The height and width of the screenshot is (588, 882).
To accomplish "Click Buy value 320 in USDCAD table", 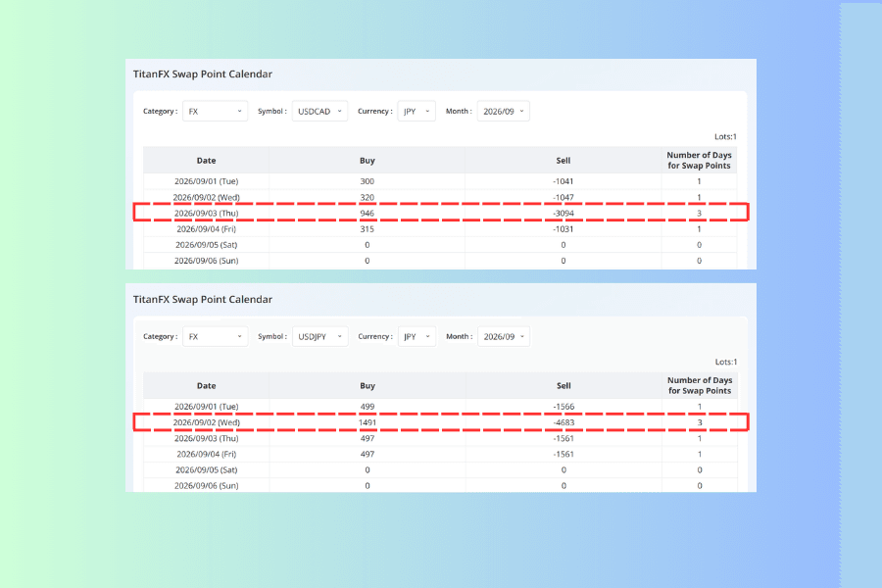I will click(x=367, y=198).
